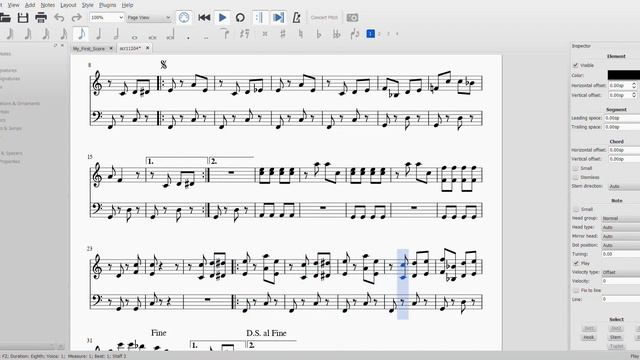The width and height of the screenshot is (640, 360).
Task: Open the Help menu
Action: 127,5
